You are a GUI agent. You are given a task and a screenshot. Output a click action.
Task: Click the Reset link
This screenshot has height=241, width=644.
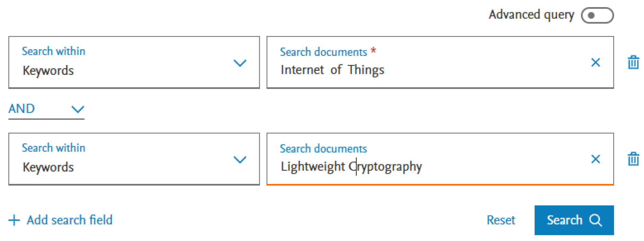point(500,220)
